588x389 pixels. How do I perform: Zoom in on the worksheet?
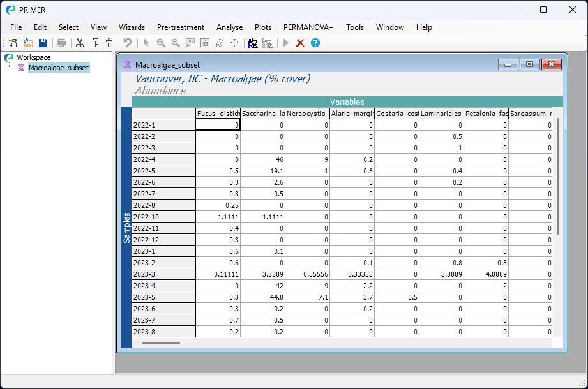pos(162,43)
